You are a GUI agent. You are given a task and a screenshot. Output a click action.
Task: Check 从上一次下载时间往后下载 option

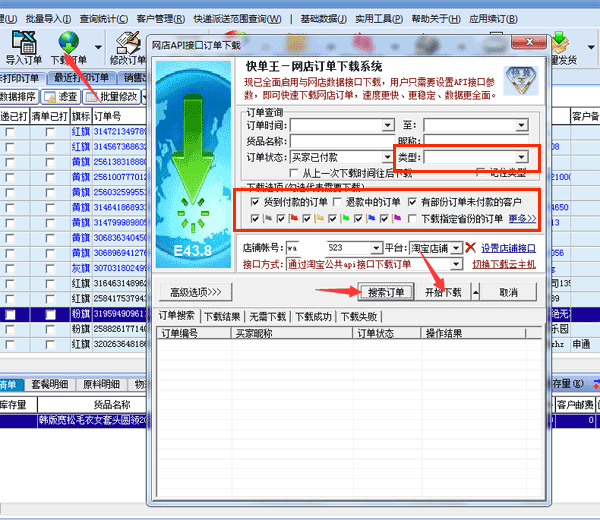point(294,173)
